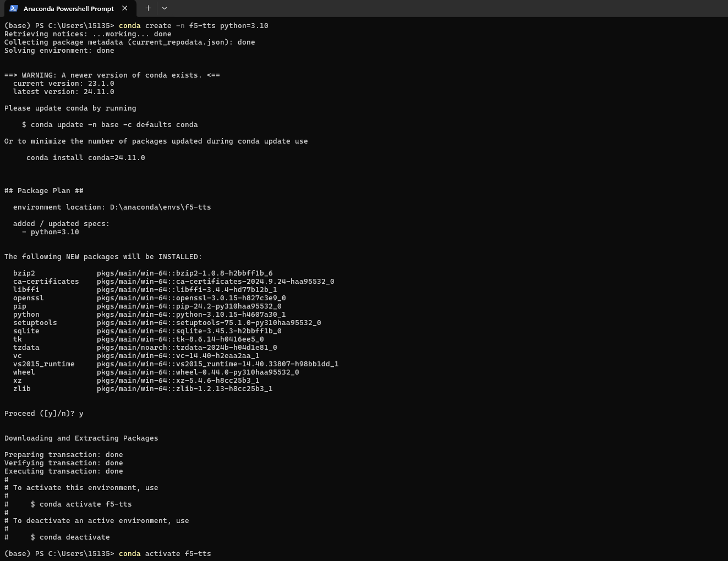The width and height of the screenshot is (728, 561).
Task: Click the bzip2 package row
Action: coord(143,273)
